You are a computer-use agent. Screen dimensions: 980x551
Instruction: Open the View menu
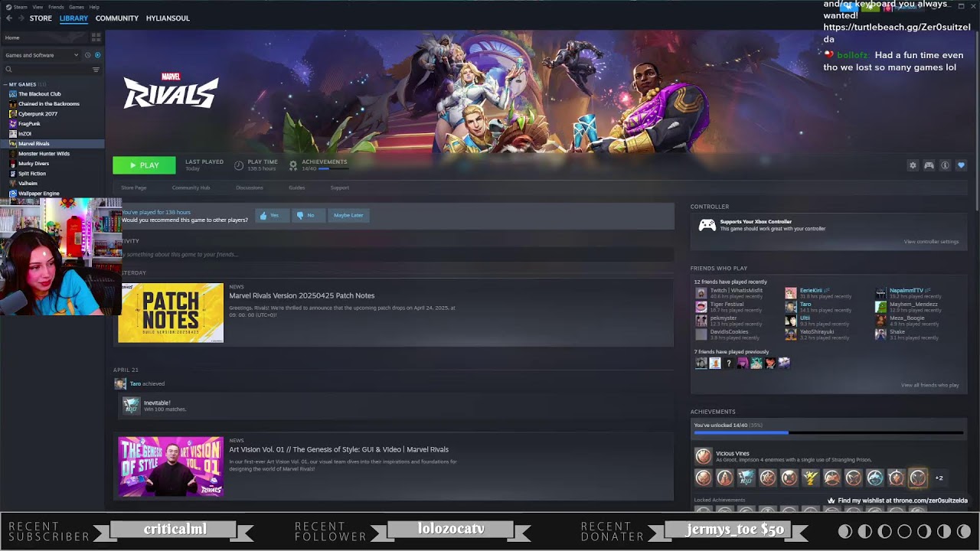pos(37,7)
